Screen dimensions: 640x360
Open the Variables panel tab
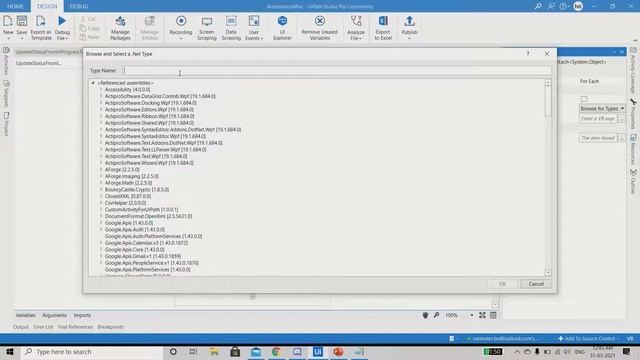point(25,315)
